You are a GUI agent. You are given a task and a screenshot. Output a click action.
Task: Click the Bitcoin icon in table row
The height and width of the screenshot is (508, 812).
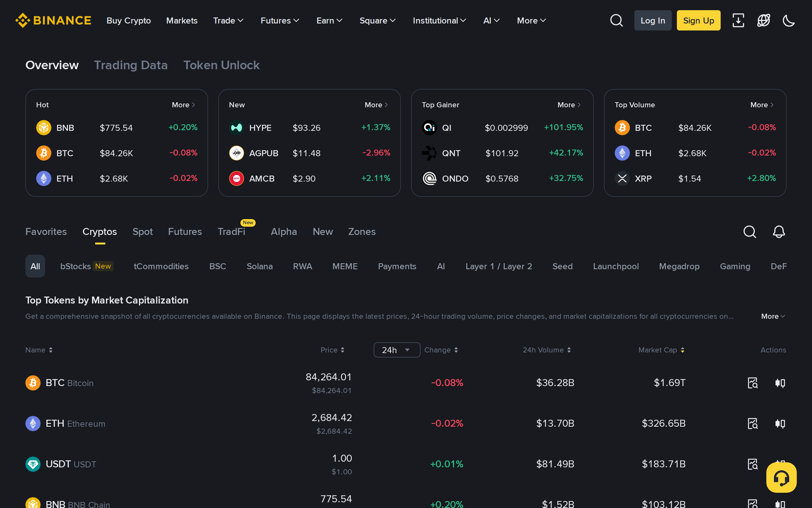click(x=33, y=383)
